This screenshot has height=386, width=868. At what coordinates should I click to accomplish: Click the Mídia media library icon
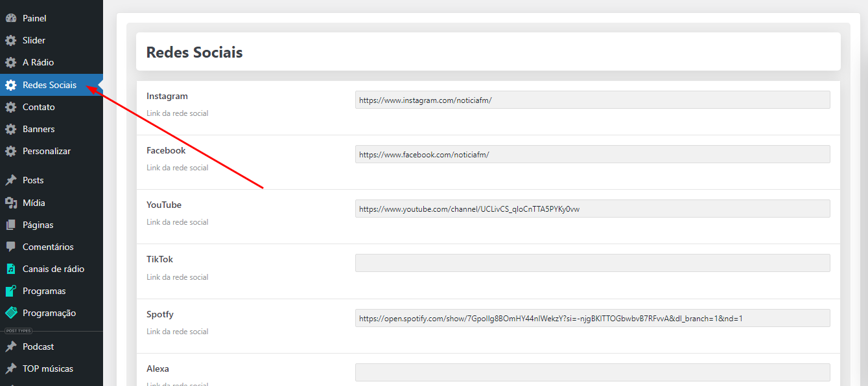coord(10,203)
